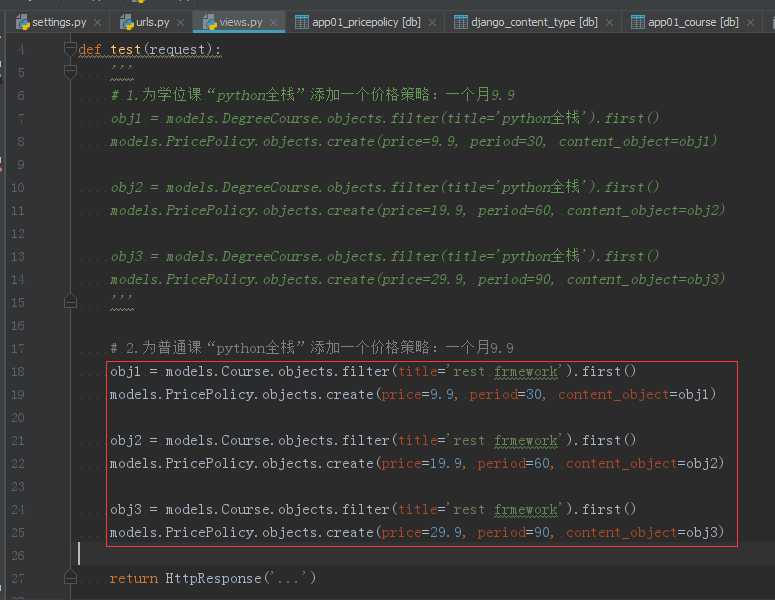This screenshot has width=775, height=600.
Task: Click the django_content_type table icon
Action: pos(461,22)
